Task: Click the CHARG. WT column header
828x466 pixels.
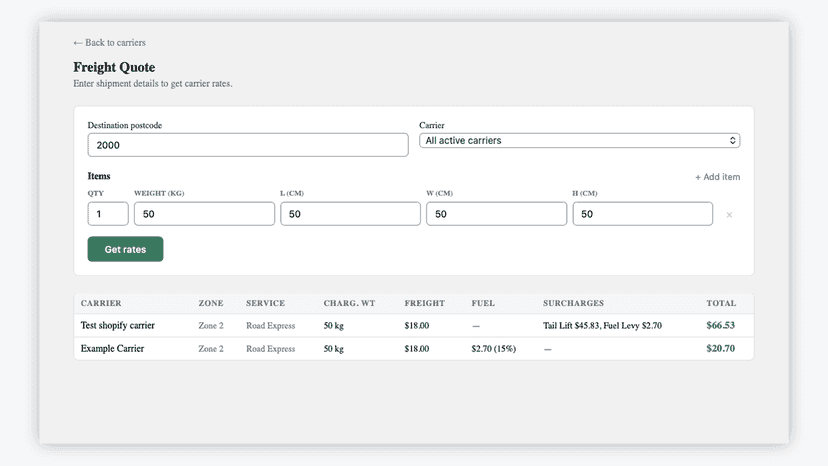Action: coord(349,303)
